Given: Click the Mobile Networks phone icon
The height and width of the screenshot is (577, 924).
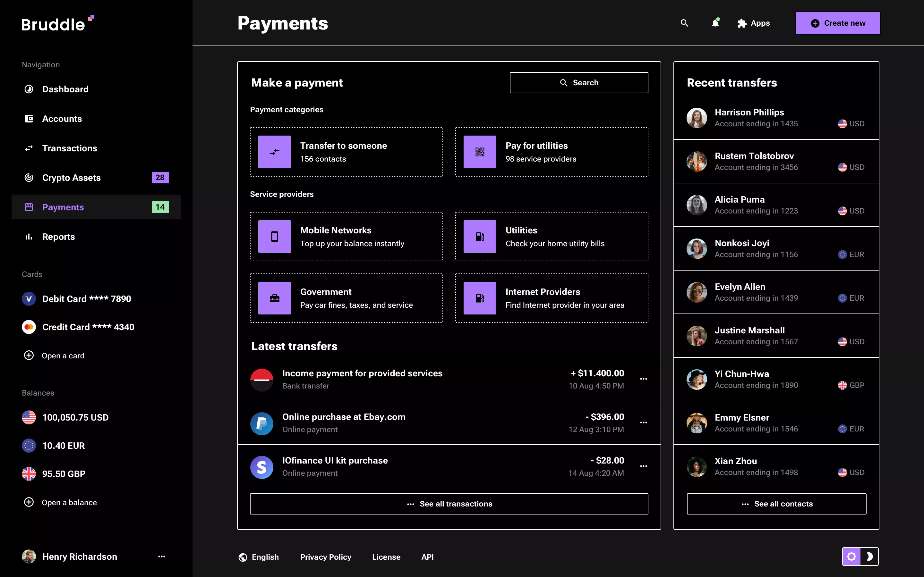Looking at the screenshot, I should tap(274, 237).
